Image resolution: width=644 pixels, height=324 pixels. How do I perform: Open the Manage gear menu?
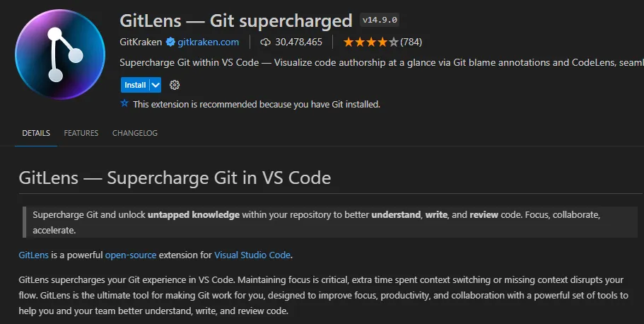click(x=175, y=85)
